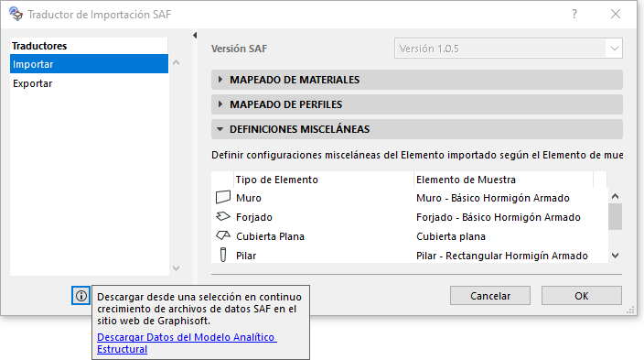This screenshot has width=644, height=360.
Task: Select Pilar - Rectangular Hormigín Armado cell
Action: tap(502, 256)
